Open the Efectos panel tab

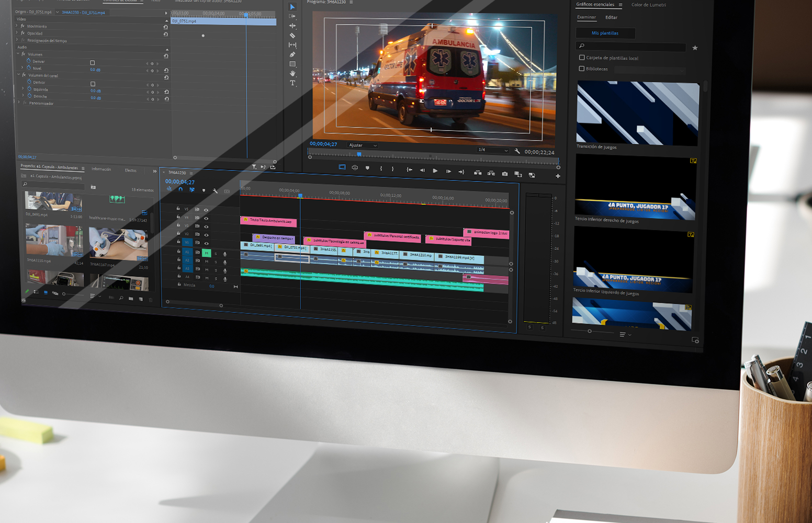pyautogui.click(x=131, y=170)
